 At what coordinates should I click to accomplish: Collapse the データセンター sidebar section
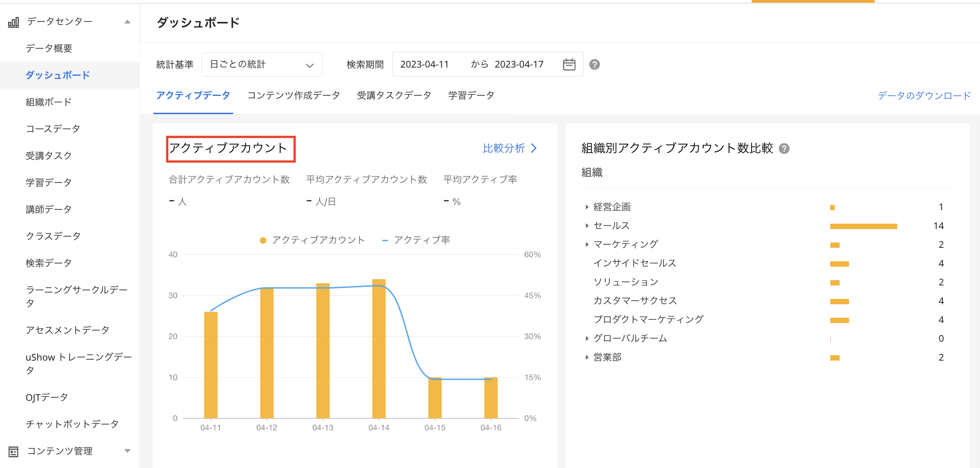point(127,21)
